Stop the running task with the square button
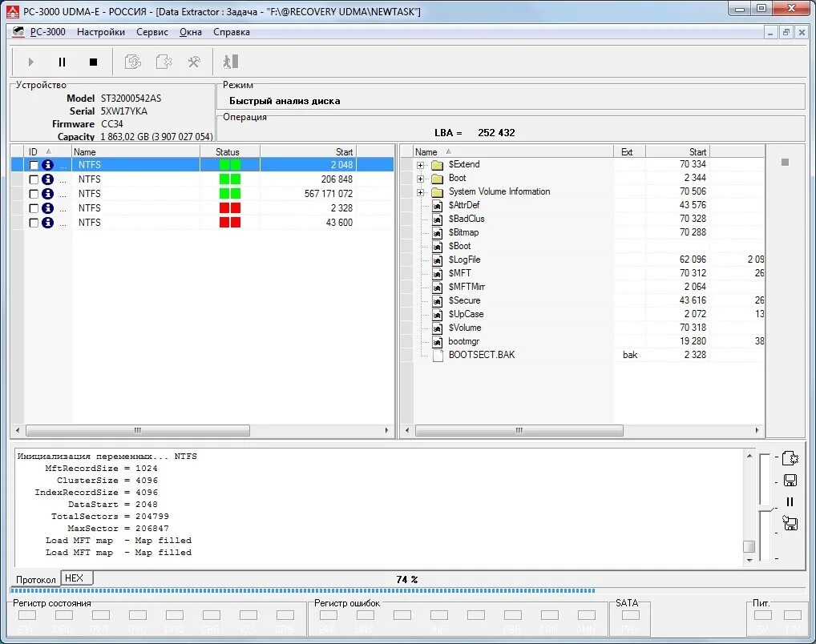Image resolution: width=816 pixels, height=644 pixels. [93, 62]
